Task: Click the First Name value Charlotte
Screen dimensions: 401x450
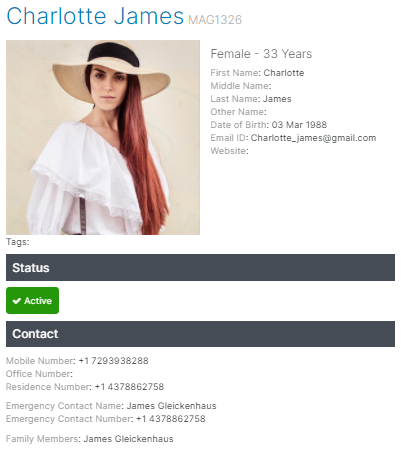Action: tap(284, 73)
